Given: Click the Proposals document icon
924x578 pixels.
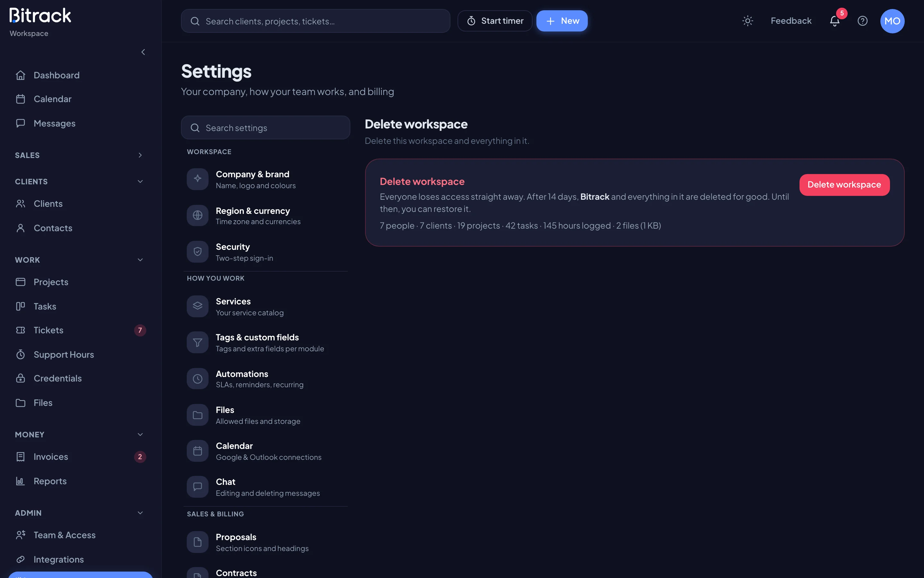Looking at the screenshot, I should click(197, 542).
